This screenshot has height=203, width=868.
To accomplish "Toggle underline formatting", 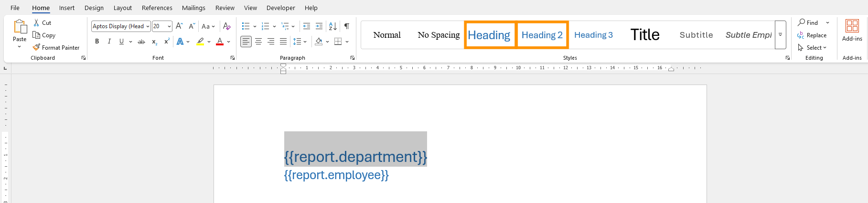I will coord(121,42).
